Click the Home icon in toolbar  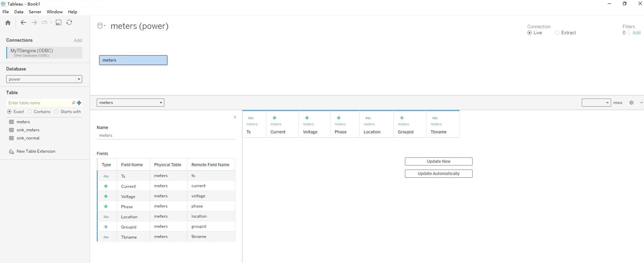(x=8, y=23)
